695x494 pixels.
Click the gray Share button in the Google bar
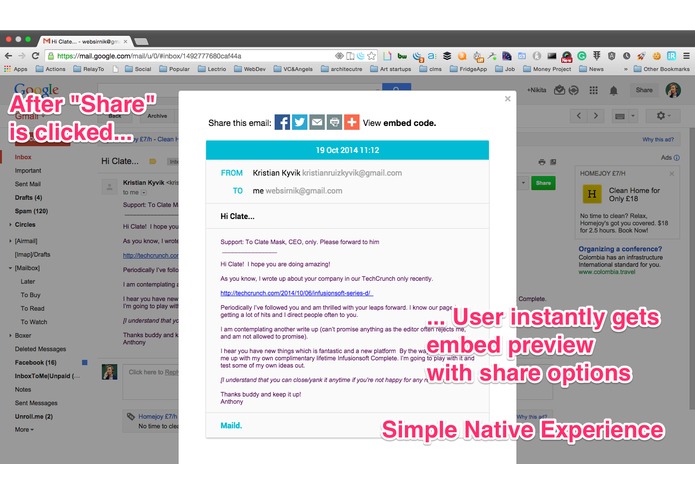[x=644, y=90]
